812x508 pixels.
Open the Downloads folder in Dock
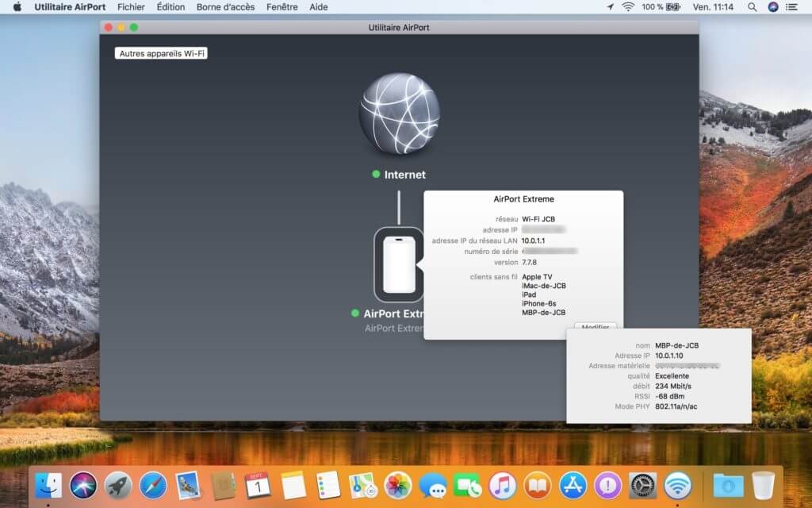728,486
